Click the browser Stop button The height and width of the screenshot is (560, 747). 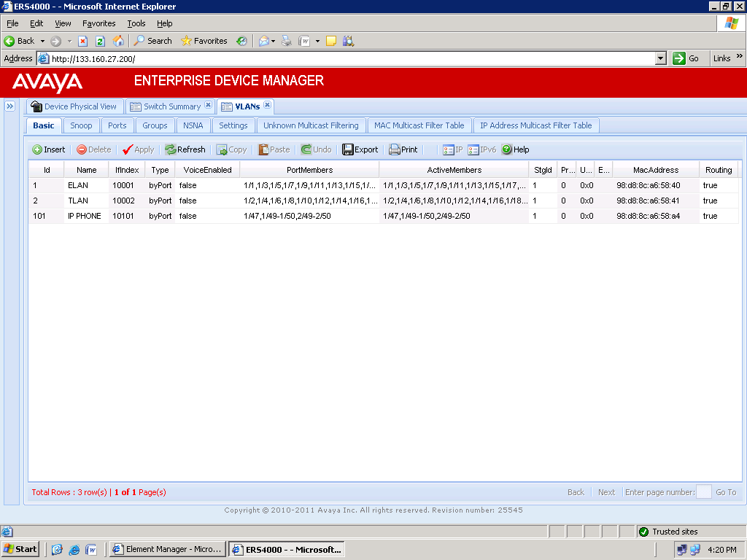coord(83,41)
